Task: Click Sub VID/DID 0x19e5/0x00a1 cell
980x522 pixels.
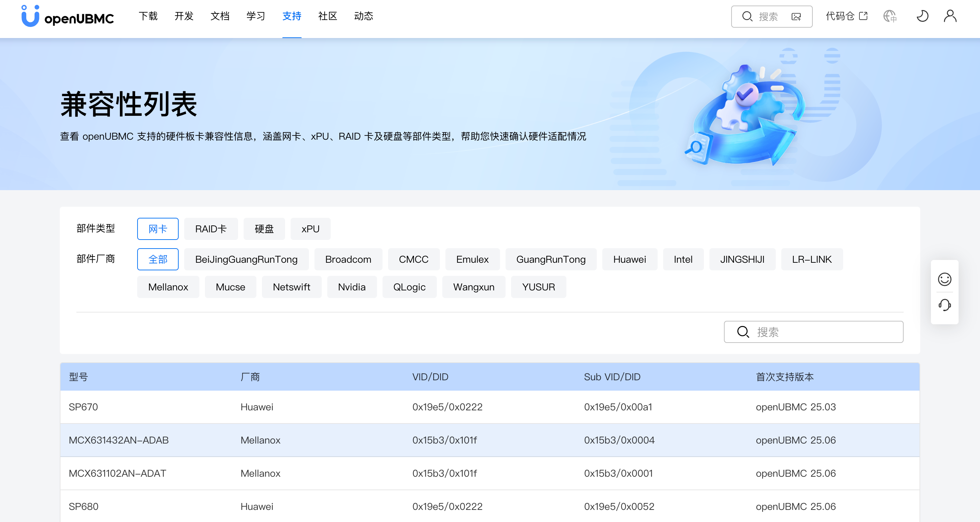Action: pos(618,407)
